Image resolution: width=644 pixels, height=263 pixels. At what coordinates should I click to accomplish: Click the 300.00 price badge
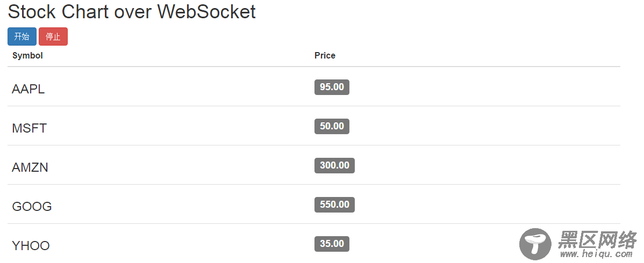334,165
